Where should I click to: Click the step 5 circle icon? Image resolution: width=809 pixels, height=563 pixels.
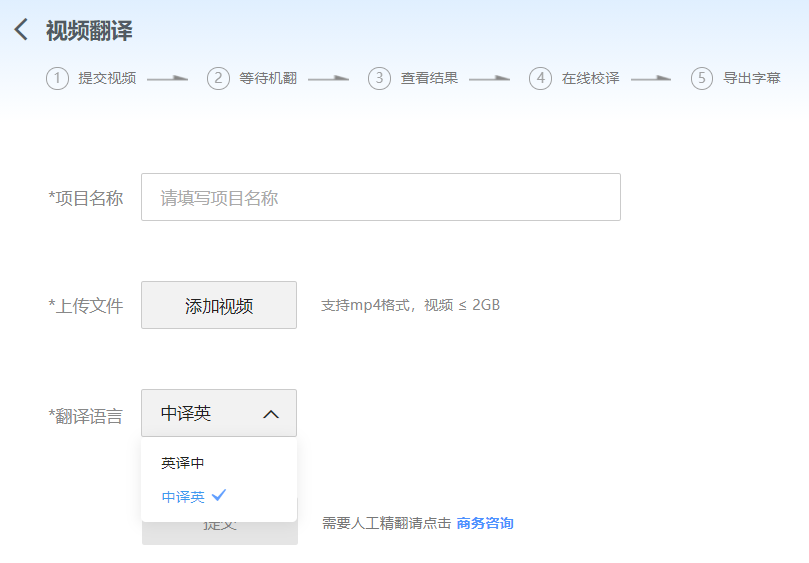702,78
